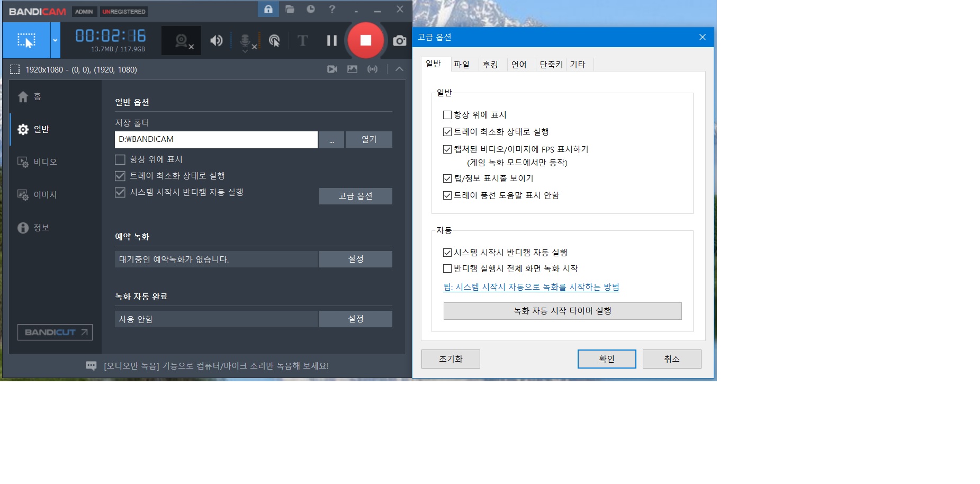980x484 pixels.
Task: Click the 열기 button
Action: coord(369,139)
